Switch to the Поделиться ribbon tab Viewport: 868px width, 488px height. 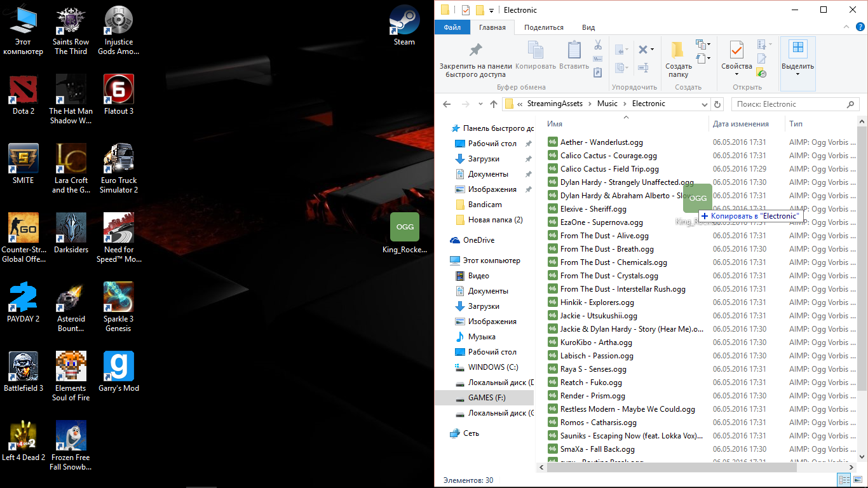(544, 27)
